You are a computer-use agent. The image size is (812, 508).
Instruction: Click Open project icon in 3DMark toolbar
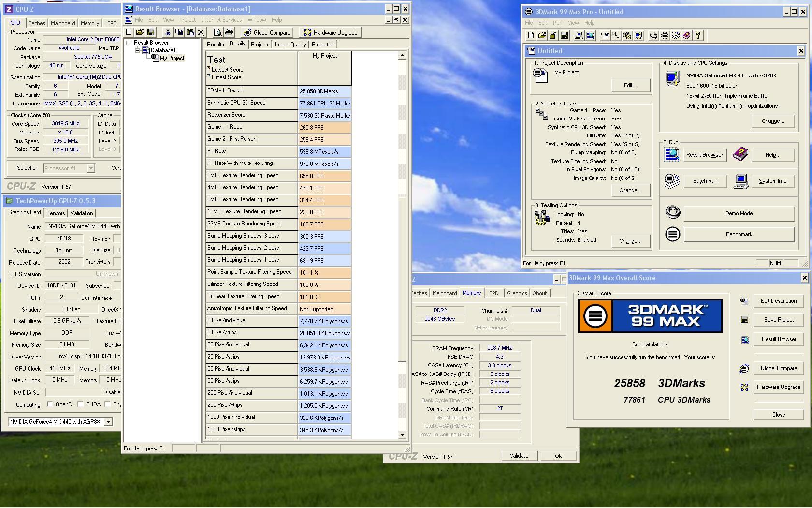[542, 35]
